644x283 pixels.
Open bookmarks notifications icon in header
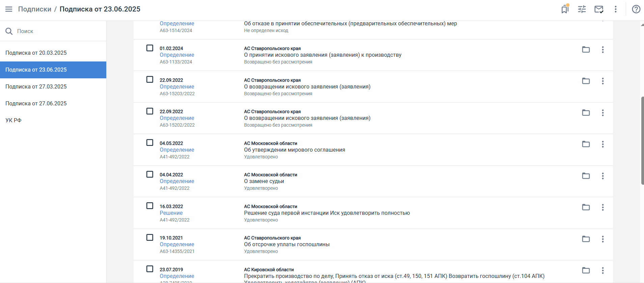565,9
